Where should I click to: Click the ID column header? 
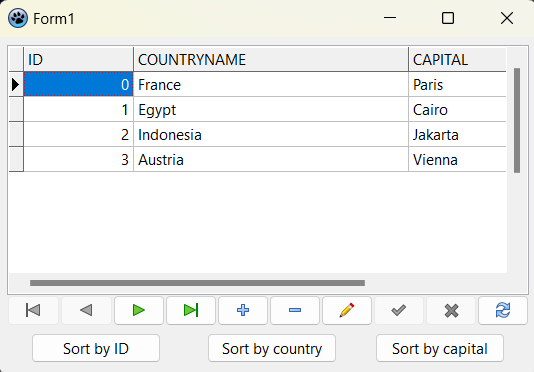click(78, 60)
